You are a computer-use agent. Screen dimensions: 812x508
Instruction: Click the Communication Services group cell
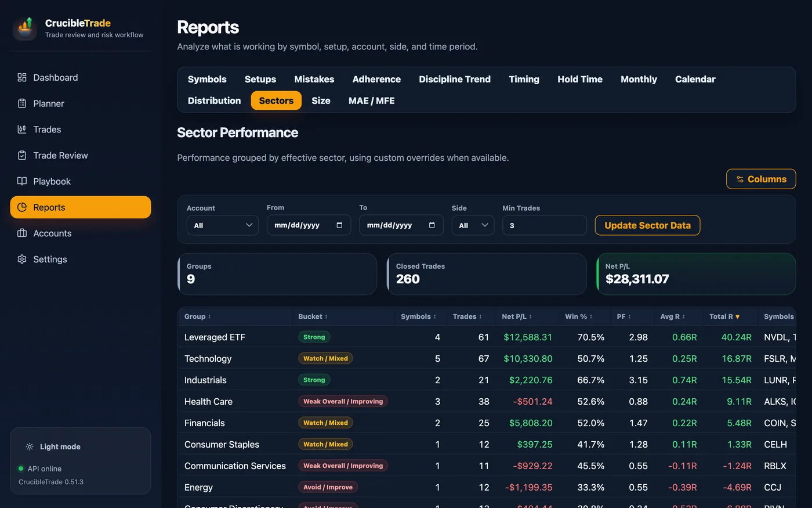235,466
